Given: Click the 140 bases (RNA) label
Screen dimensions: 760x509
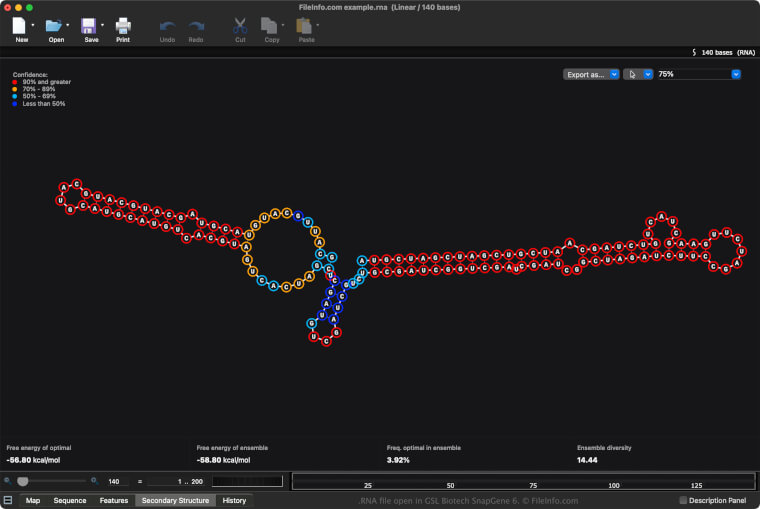Looking at the screenshot, I should click(x=728, y=52).
